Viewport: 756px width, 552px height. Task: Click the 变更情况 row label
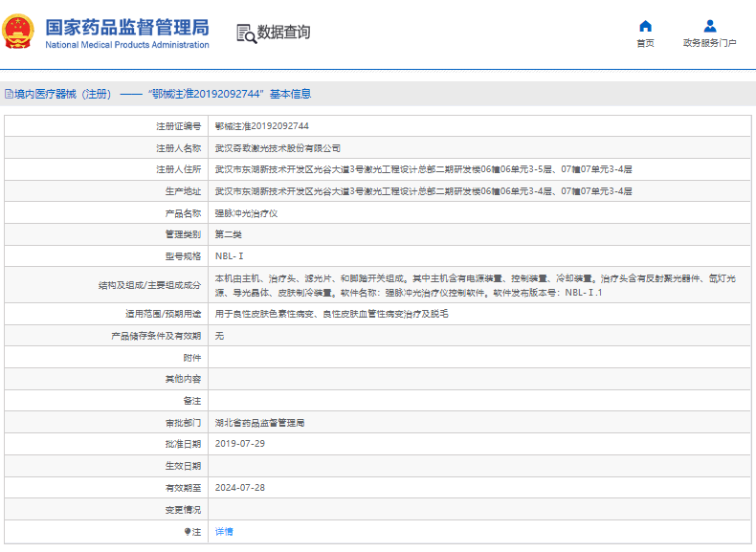click(183, 510)
